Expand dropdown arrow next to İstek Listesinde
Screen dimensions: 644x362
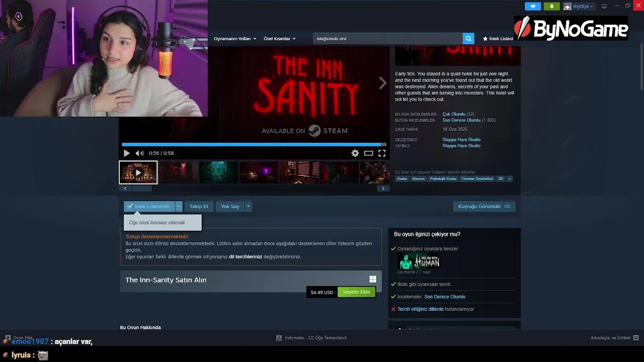[x=179, y=207]
